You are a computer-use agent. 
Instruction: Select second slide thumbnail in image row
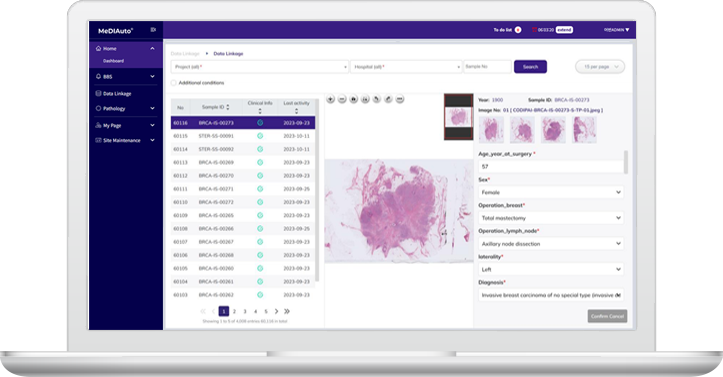tap(522, 130)
